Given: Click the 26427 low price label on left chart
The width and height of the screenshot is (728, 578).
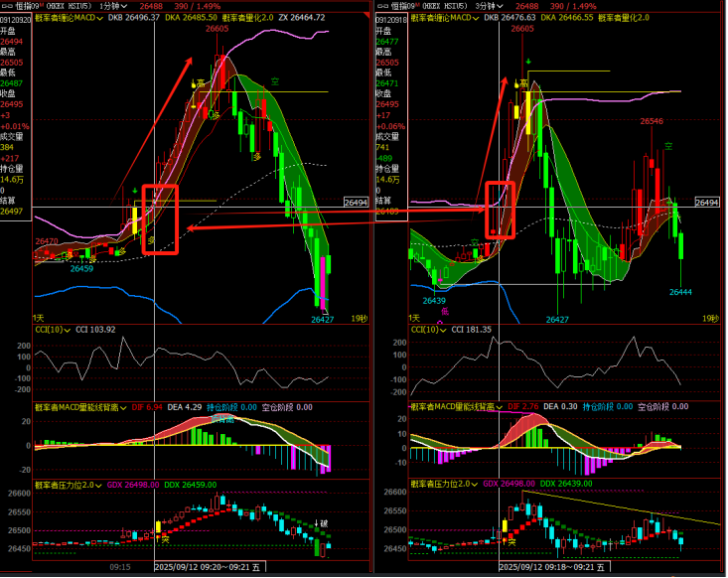Looking at the screenshot, I should 322,319.
